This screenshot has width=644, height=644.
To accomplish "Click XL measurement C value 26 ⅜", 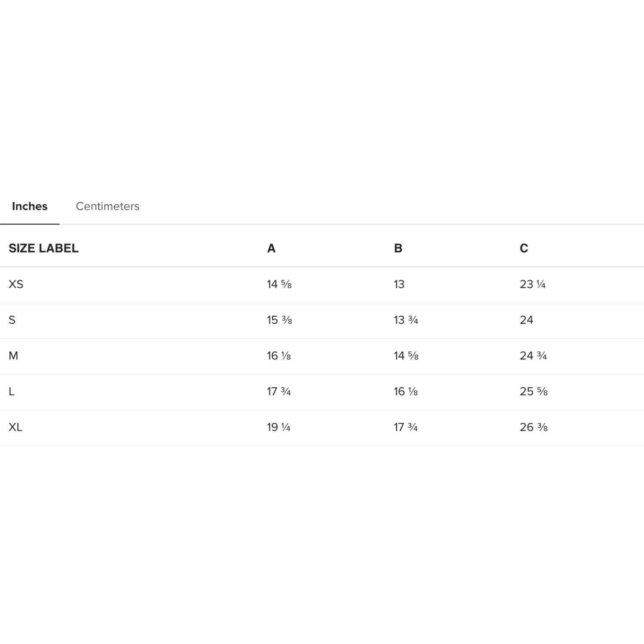I will 534,427.
